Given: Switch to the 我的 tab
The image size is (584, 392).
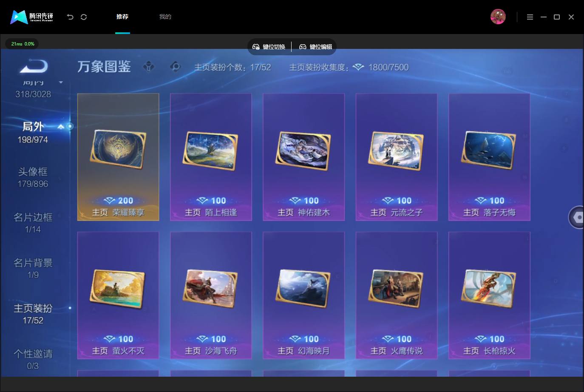Looking at the screenshot, I should pos(165,17).
